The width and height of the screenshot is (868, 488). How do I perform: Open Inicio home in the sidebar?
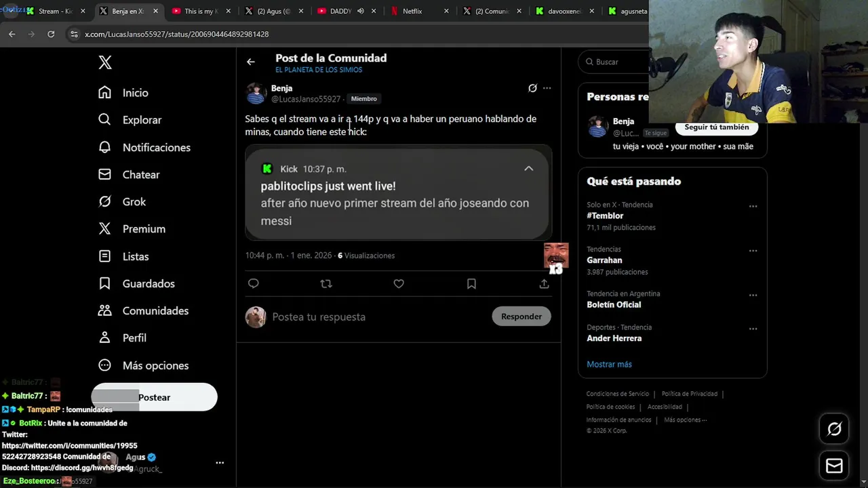(x=123, y=93)
